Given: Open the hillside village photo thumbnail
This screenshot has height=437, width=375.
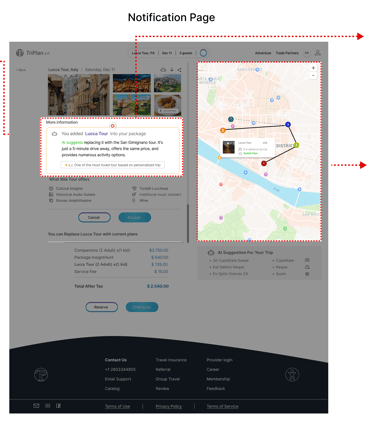Looking at the screenshot, I should pyautogui.click(x=168, y=83).
